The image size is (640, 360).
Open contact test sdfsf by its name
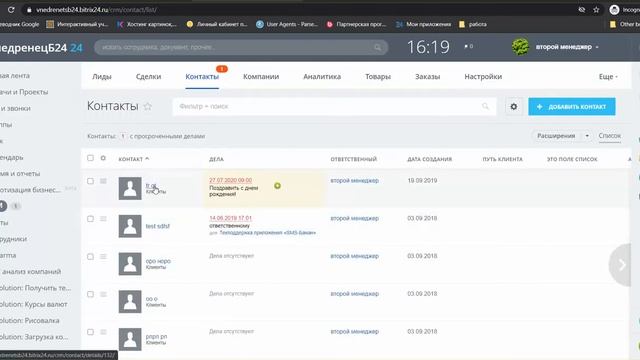click(158, 226)
